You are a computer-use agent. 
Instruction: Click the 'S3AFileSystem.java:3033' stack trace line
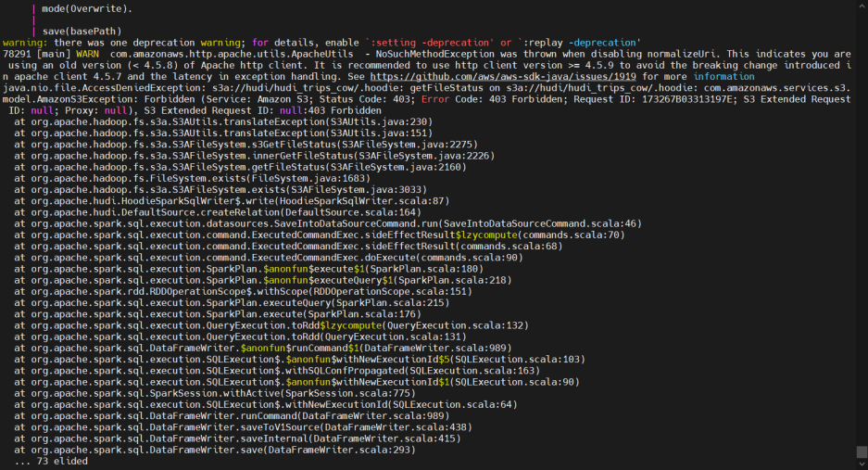220,190
